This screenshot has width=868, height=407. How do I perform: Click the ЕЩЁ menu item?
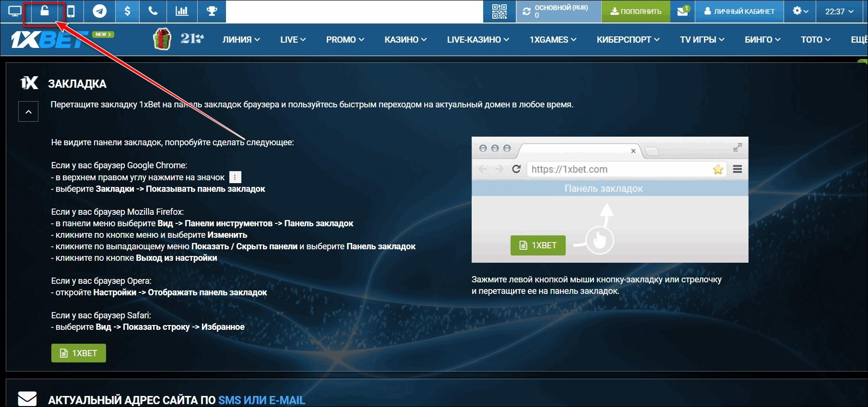[859, 40]
